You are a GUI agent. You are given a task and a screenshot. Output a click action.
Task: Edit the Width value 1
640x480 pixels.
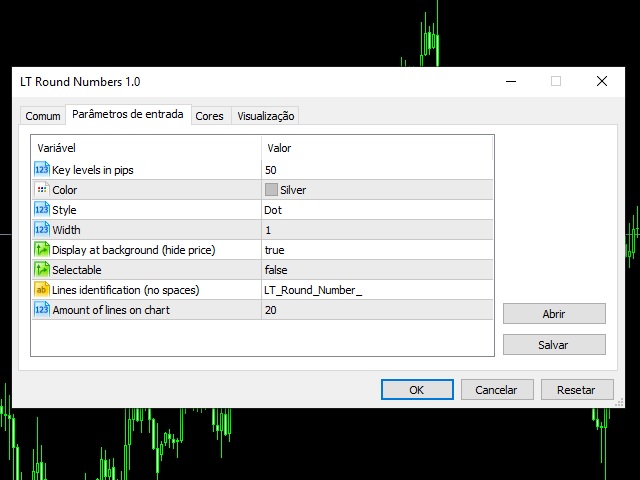pos(377,230)
